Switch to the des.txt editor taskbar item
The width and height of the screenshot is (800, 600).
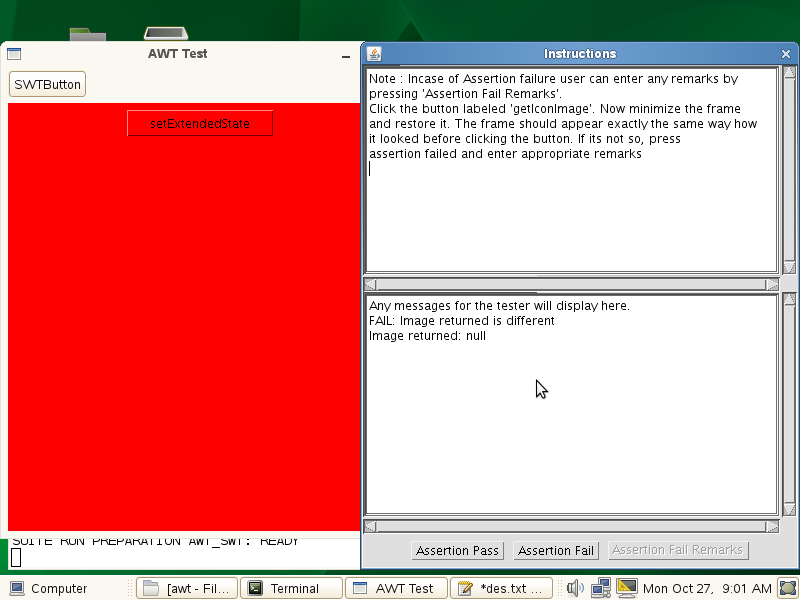[x=502, y=588]
